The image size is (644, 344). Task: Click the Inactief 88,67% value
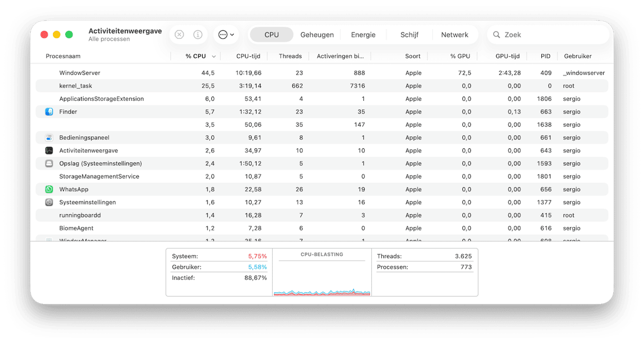(x=255, y=278)
